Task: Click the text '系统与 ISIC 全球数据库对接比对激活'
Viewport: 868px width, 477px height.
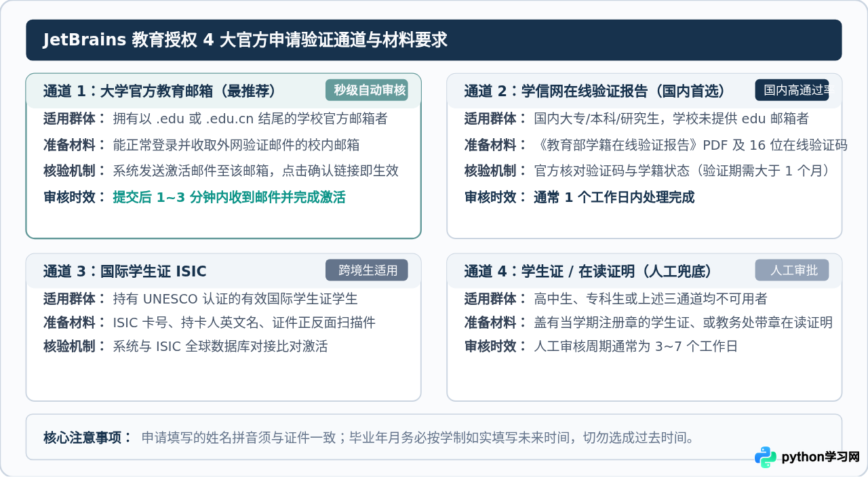Action: coord(220,346)
